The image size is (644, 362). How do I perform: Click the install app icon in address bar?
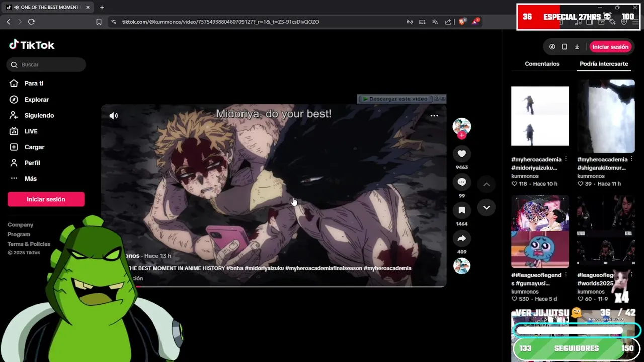coord(422,22)
